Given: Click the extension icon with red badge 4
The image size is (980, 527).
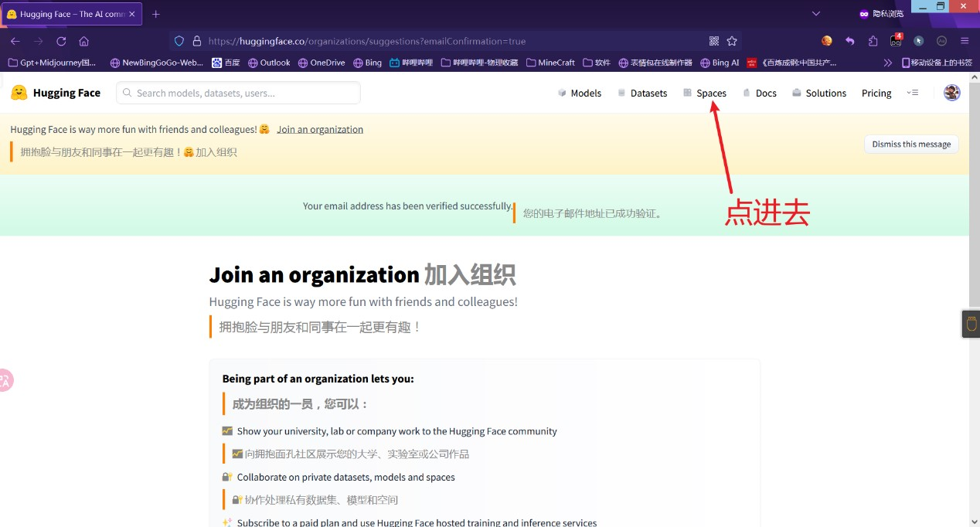Looking at the screenshot, I should click(x=897, y=40).
